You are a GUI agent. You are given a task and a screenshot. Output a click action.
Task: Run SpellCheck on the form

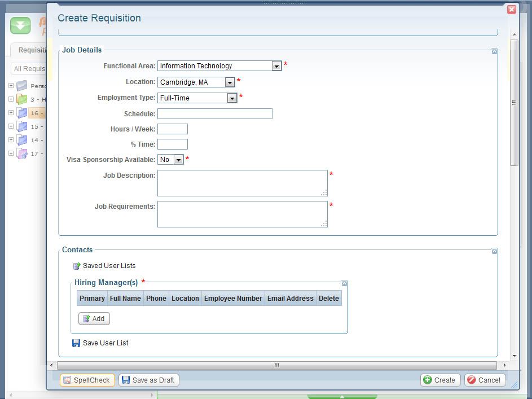(x=87, y=380)
